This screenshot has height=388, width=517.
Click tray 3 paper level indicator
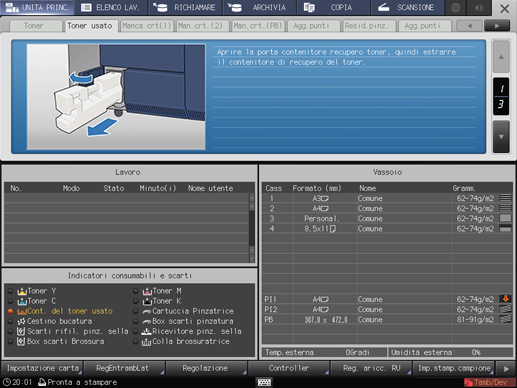pos(505,218)
